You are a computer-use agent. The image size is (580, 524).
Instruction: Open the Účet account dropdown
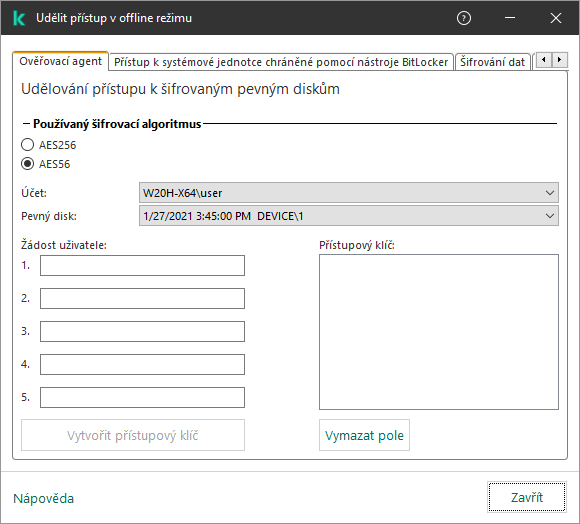point(349,193)
